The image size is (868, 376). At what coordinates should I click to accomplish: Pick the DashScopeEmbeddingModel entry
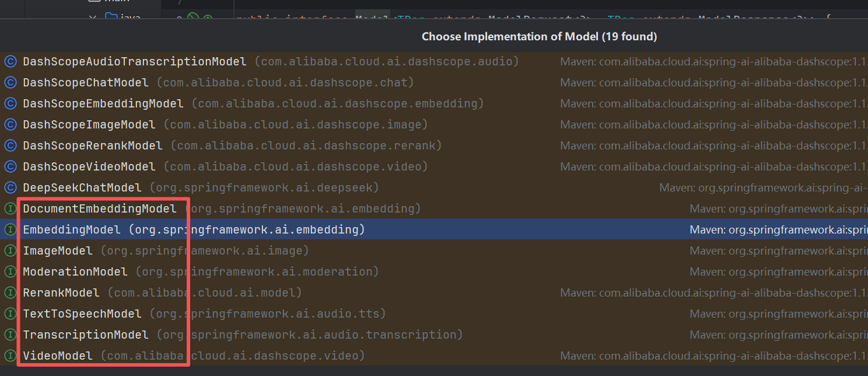coord(103,103)
